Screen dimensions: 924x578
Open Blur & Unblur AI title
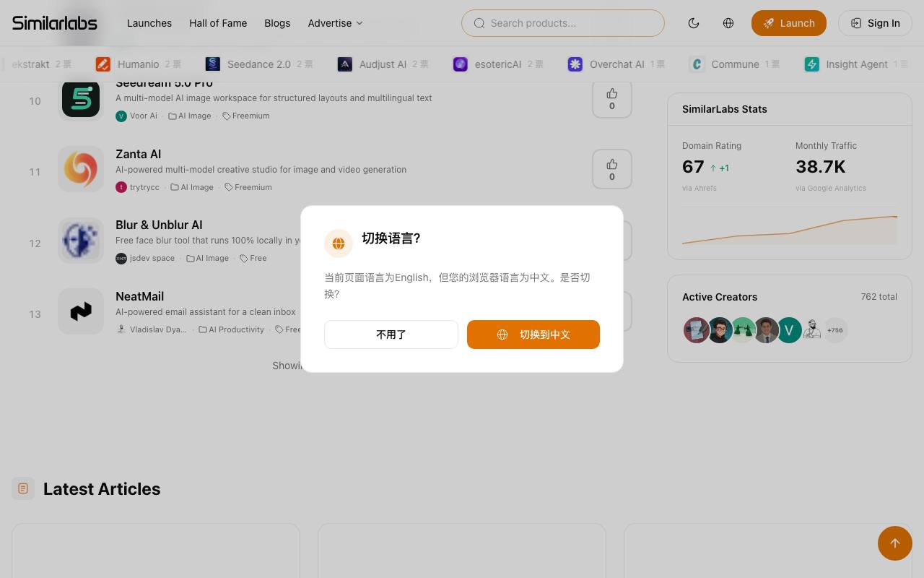[159, 225]
